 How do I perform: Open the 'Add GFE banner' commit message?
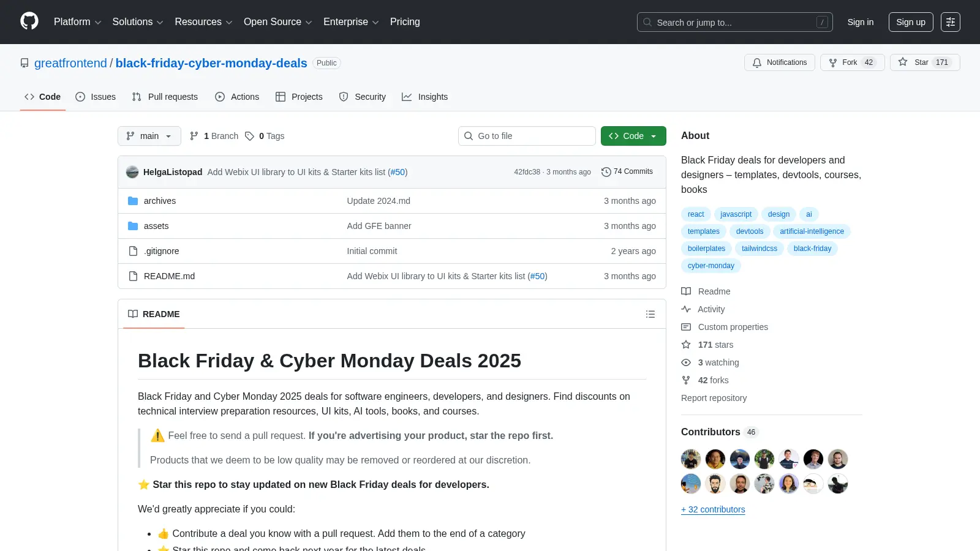click(379, 226)
